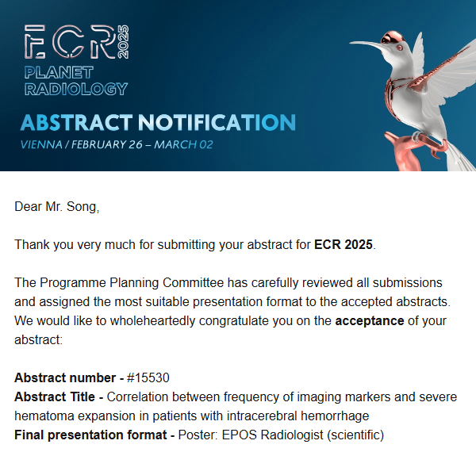Click the bold word 'acceptance'
Viewport: 476px width, 452px height.
pos(370,320)
